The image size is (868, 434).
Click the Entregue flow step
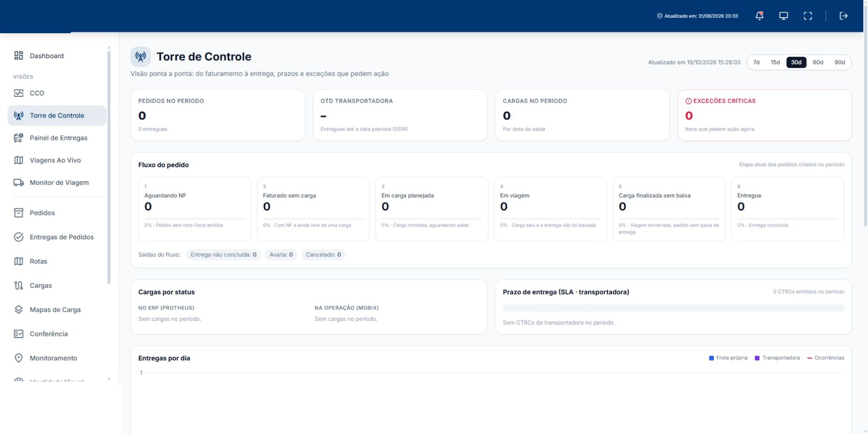coord(787,209)
